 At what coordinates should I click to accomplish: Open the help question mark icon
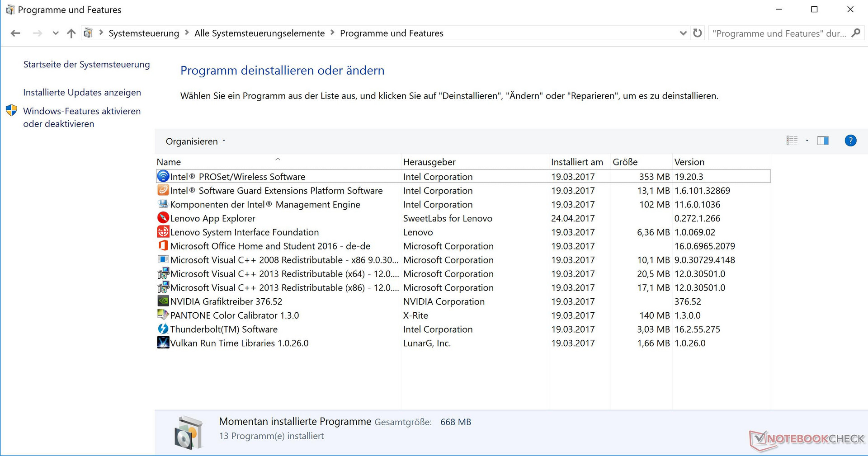click(x=850, y=141)
